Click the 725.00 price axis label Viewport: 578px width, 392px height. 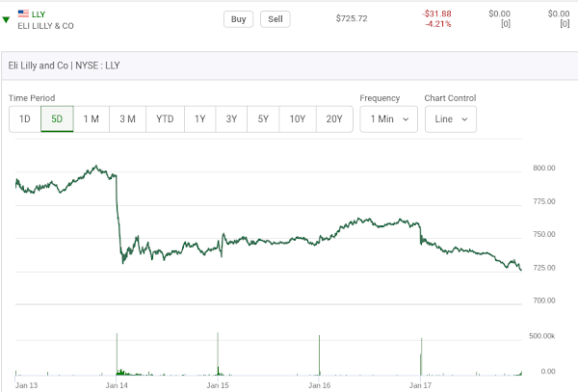coord(543,268)
